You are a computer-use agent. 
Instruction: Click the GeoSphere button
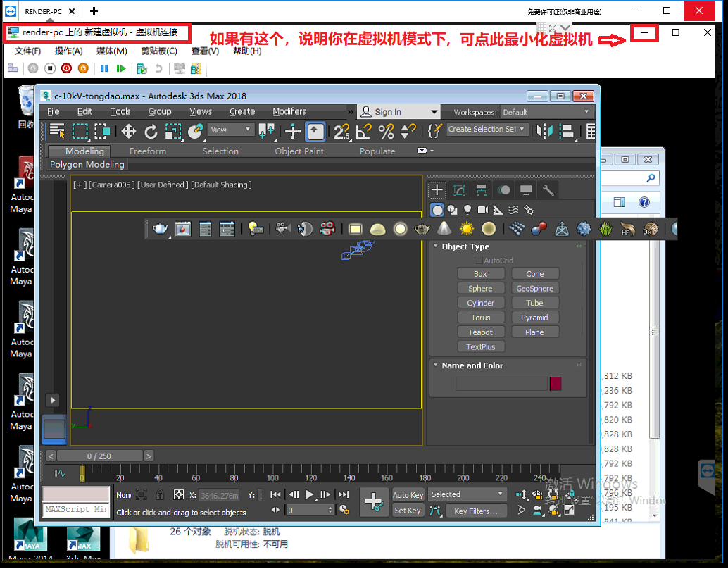[x=535, y=289]
